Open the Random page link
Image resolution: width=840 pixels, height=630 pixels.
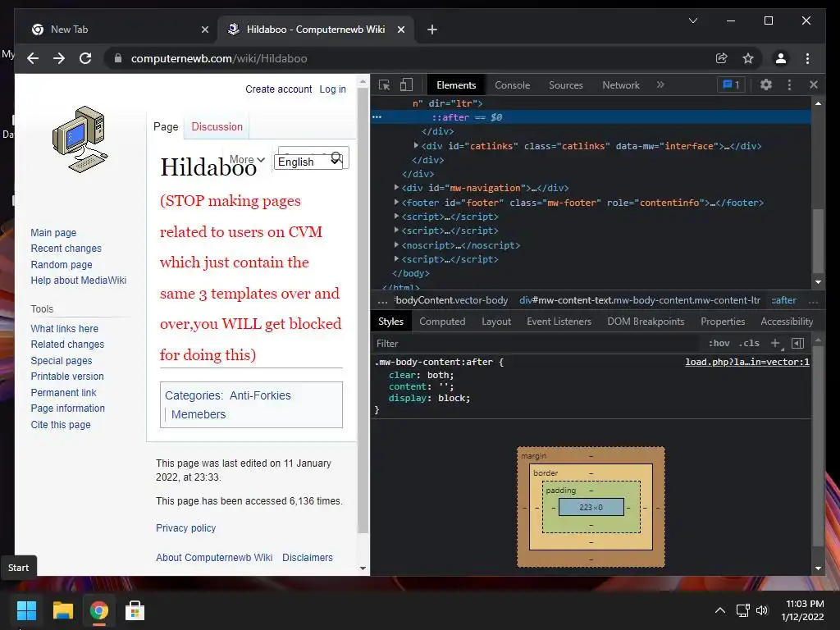coord(61,264)
